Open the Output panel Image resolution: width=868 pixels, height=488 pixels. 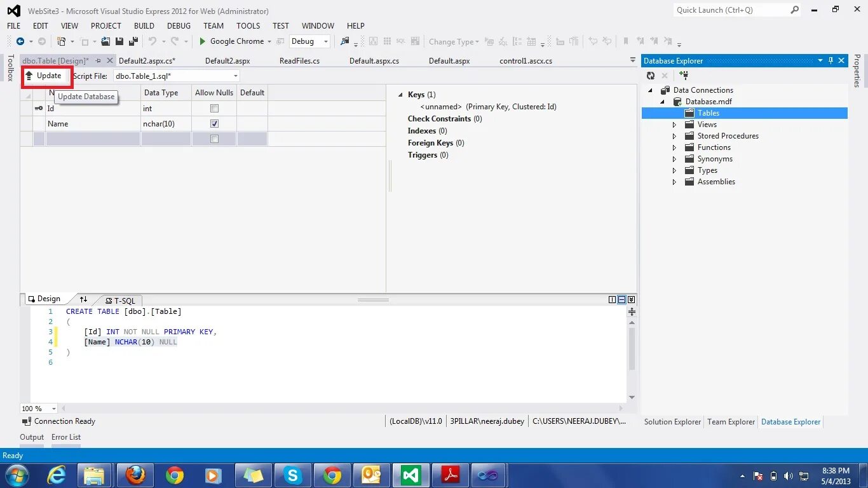[32, 437]
